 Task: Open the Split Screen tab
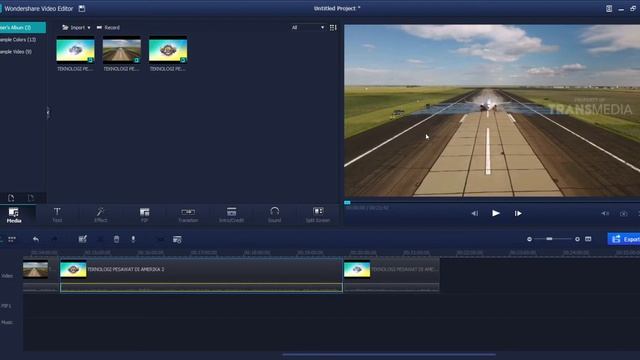tap(318, 215)
